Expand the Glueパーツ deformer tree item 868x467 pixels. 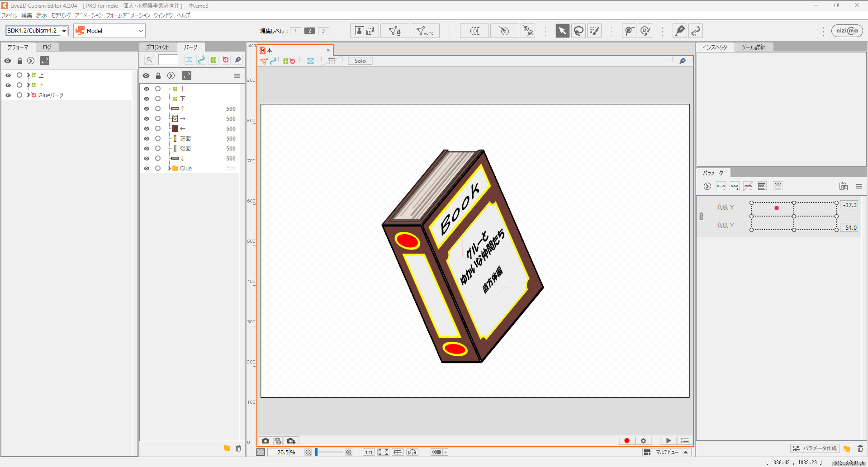pyautogui.click(x=28, y=95)
